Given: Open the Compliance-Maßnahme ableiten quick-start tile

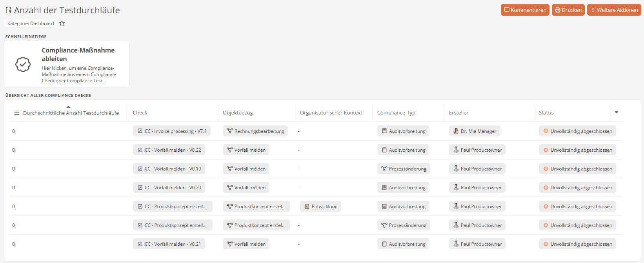Looking at the screenshot, I should (x=67, y=65).
